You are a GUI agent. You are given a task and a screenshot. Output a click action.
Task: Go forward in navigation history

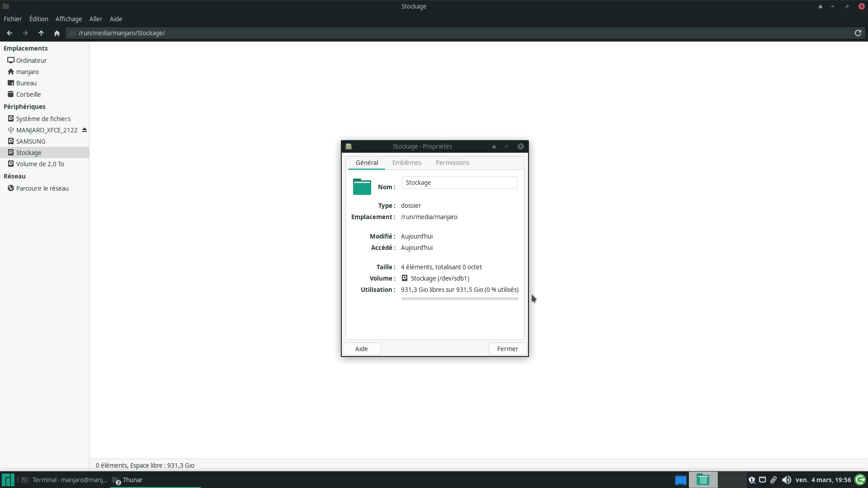point(25,33)
